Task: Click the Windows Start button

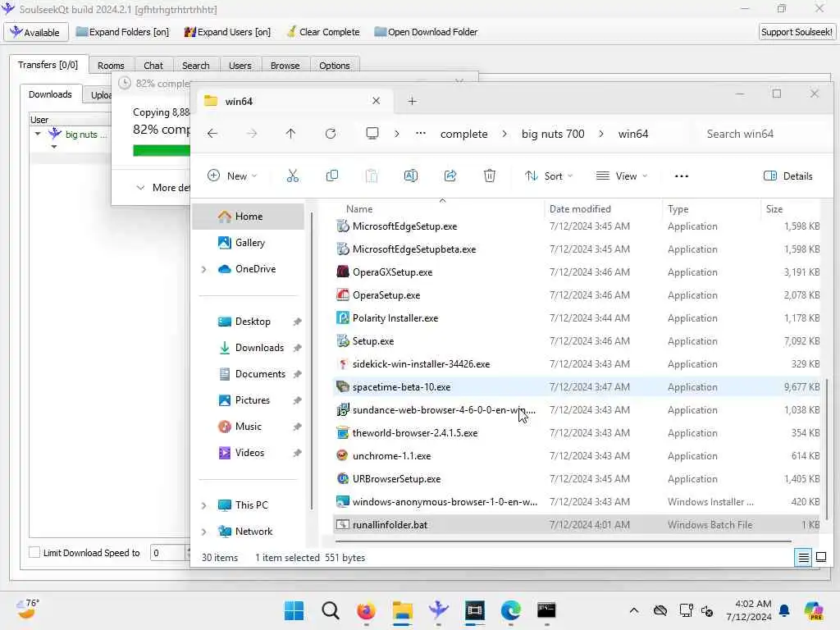Action: point(294,610)
